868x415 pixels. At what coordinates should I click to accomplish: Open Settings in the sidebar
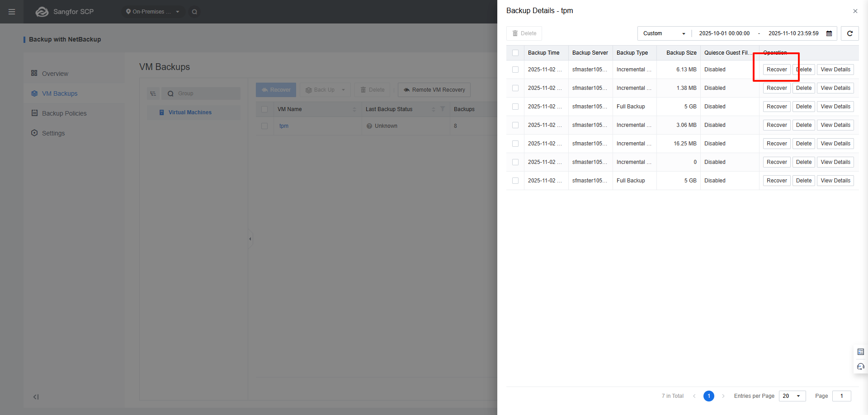coord(74,133)
